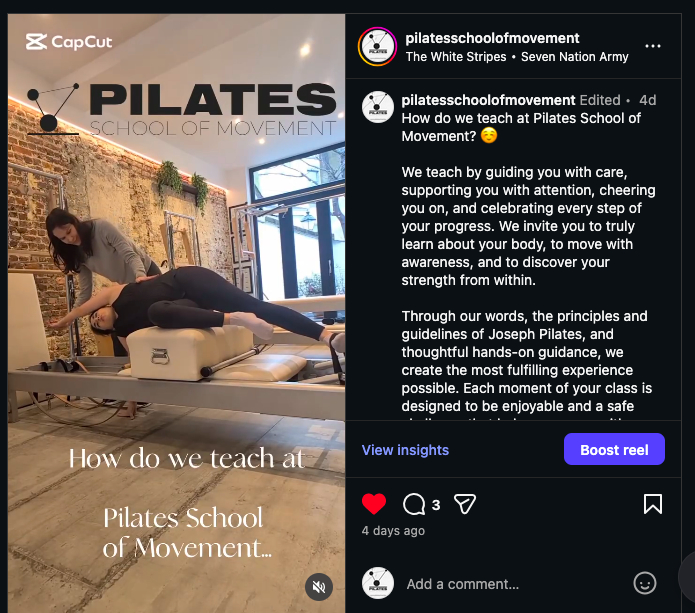The image size is (695, 613).
Task: Click the 4 days ago timestamp
Action: coord(393,531)
